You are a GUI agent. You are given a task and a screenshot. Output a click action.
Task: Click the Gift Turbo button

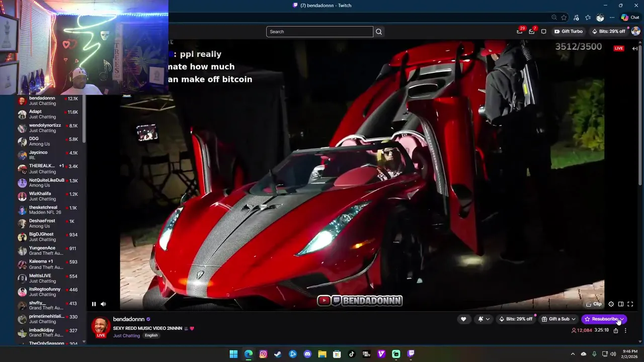(x=569, y=31)
